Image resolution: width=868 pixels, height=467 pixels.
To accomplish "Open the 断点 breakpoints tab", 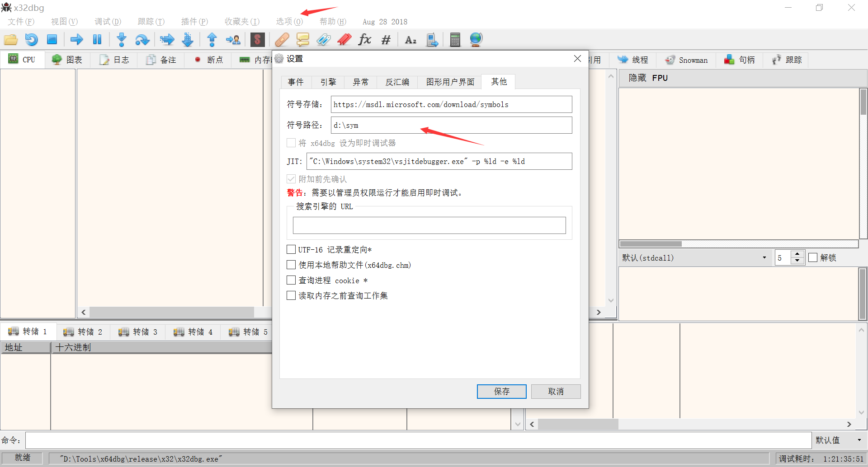I will coord(209,60).
